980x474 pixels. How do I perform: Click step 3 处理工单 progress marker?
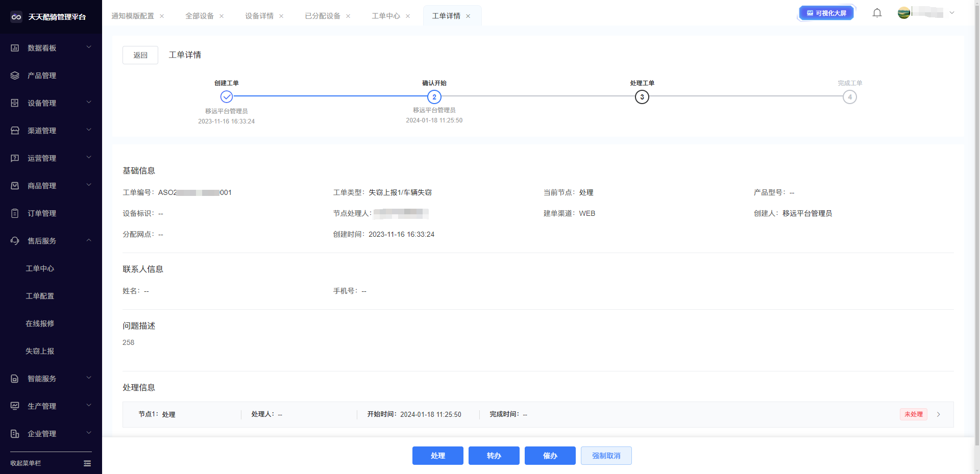click(642, 97)
